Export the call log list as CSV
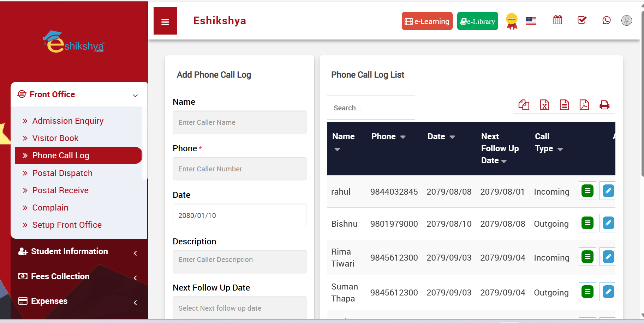 click(x=564, y=105)
